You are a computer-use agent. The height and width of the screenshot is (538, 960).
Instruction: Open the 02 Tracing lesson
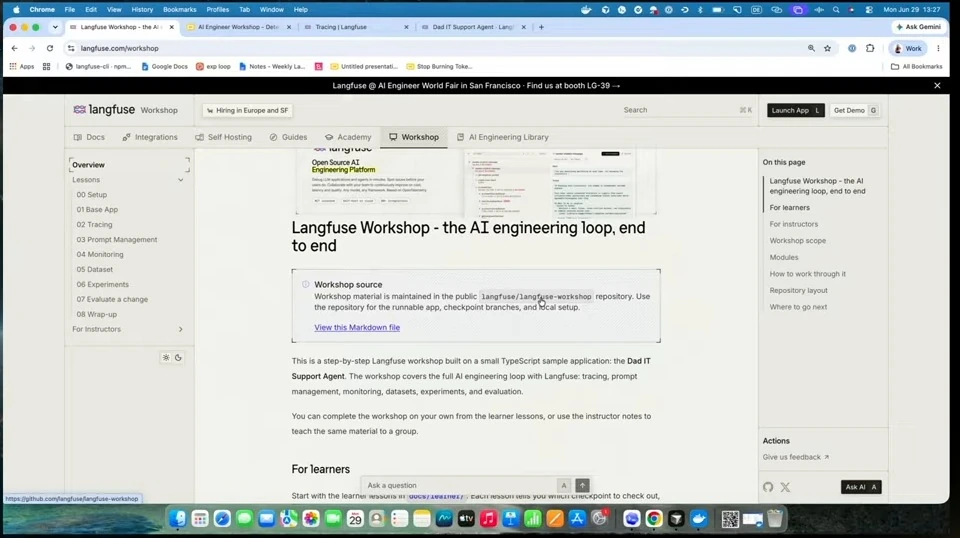94,225
